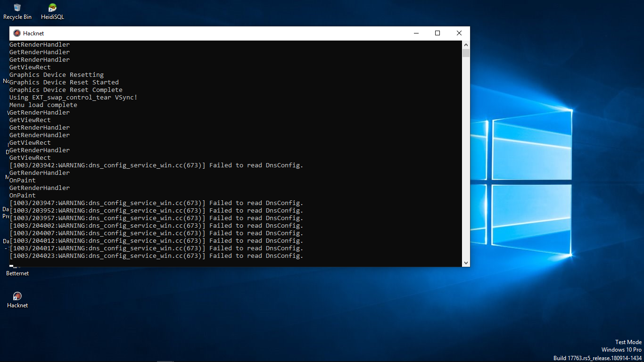The image size is (644, 362).
Task: Click the DNS warning line stamped 1003/204017
Action: (x=157, y=248)
